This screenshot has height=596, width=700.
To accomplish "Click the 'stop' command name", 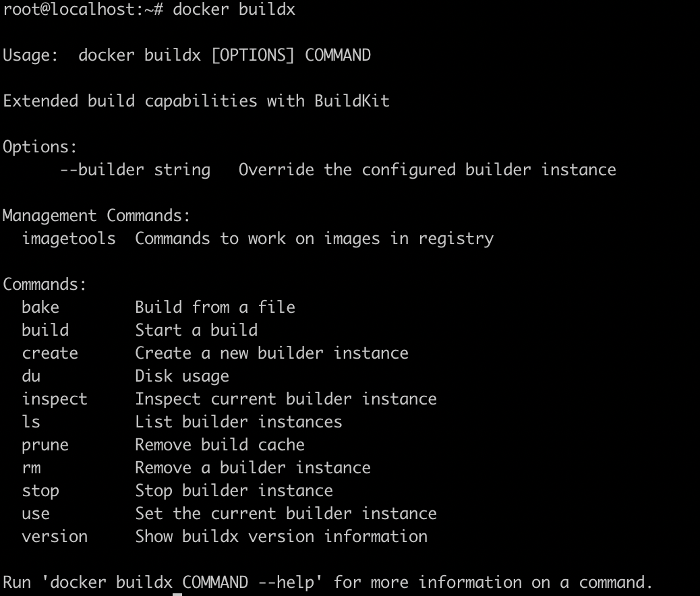I will point(40,491).
